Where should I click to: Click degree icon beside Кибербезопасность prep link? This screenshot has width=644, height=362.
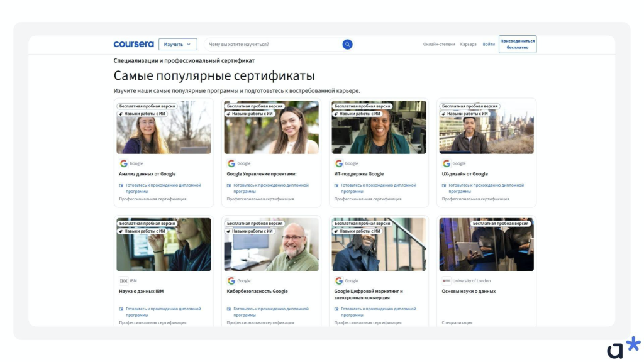point(229,309)
